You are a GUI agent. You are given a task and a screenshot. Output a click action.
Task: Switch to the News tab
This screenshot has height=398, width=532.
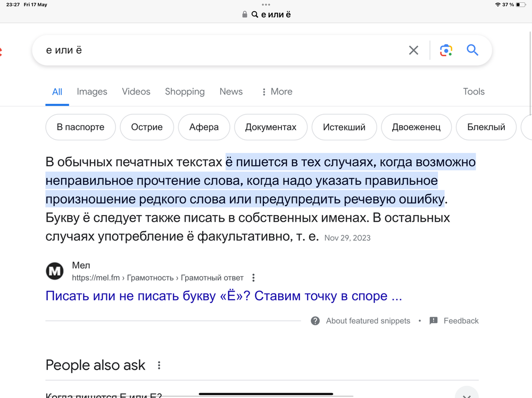point(230,91)
